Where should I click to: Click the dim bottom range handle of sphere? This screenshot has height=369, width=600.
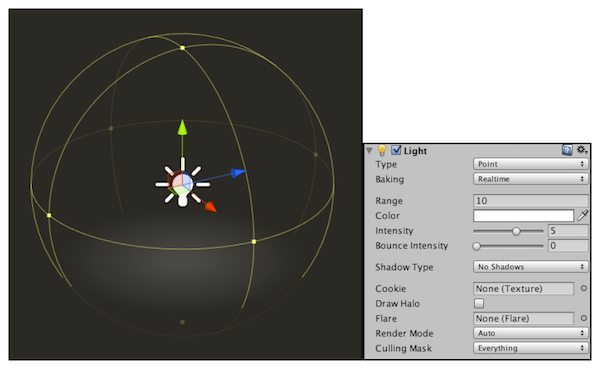pyautogui.click(x=183, y=322)
